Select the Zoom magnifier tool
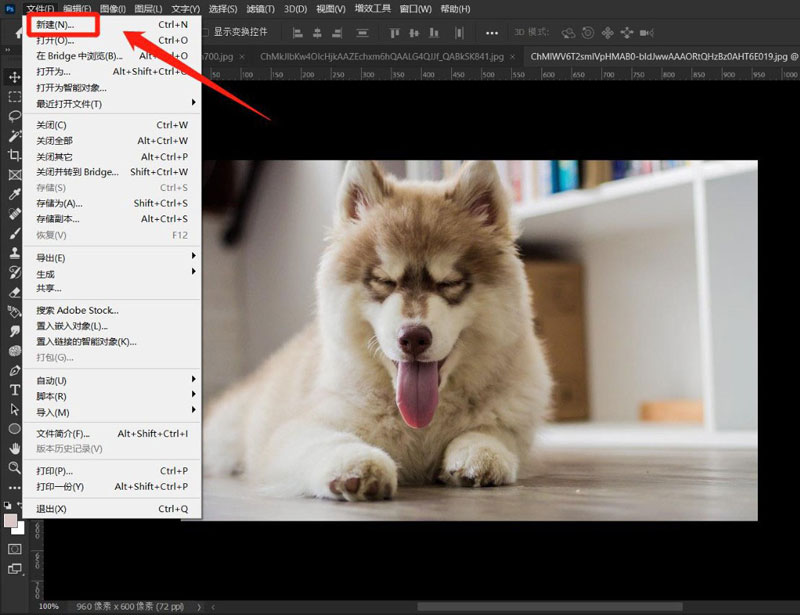The image size is (800, 615). [x=14, y=467]
